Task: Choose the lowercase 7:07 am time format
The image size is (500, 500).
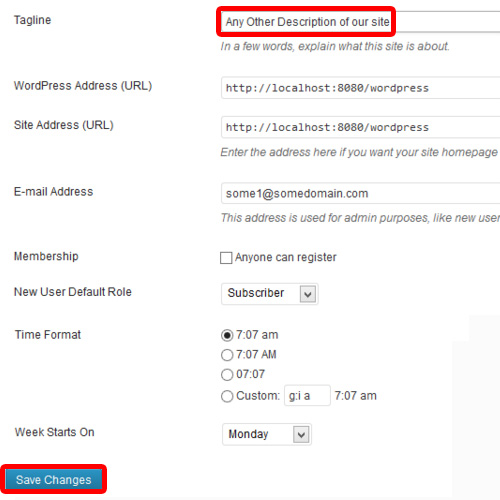Action: [x=227, y=335]
